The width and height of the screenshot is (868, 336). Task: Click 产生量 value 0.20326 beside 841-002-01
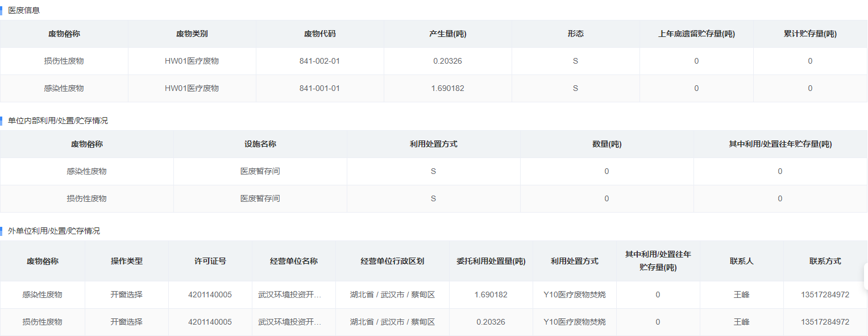pos(448,61)
